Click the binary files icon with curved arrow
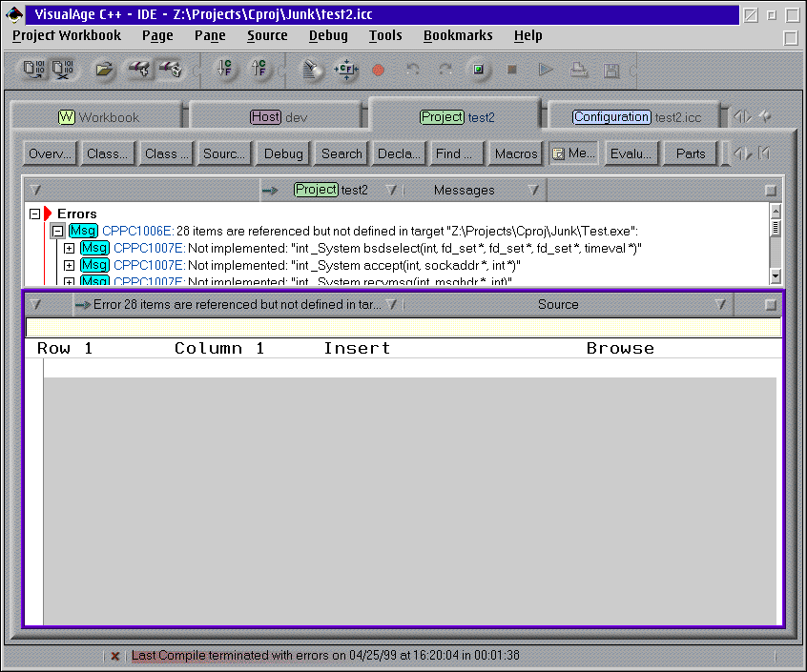The height and width of the screenshot is (672, 807). point(34,70)
